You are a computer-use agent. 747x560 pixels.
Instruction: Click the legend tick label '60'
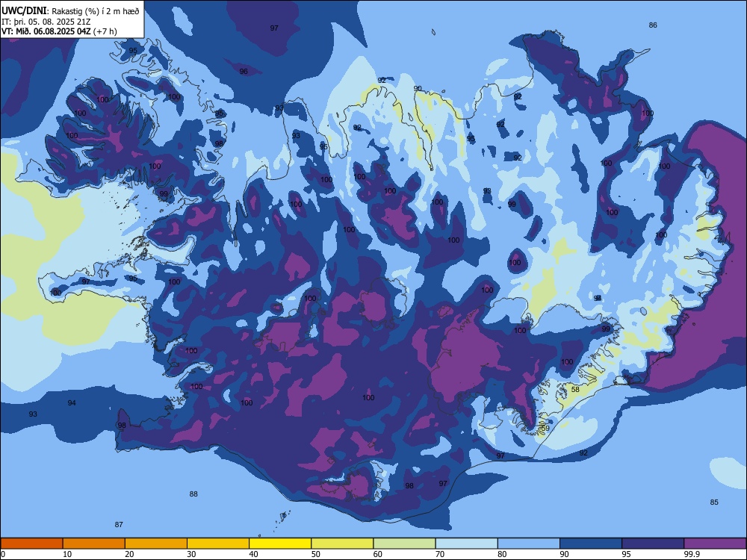click(x=378, y=554)
